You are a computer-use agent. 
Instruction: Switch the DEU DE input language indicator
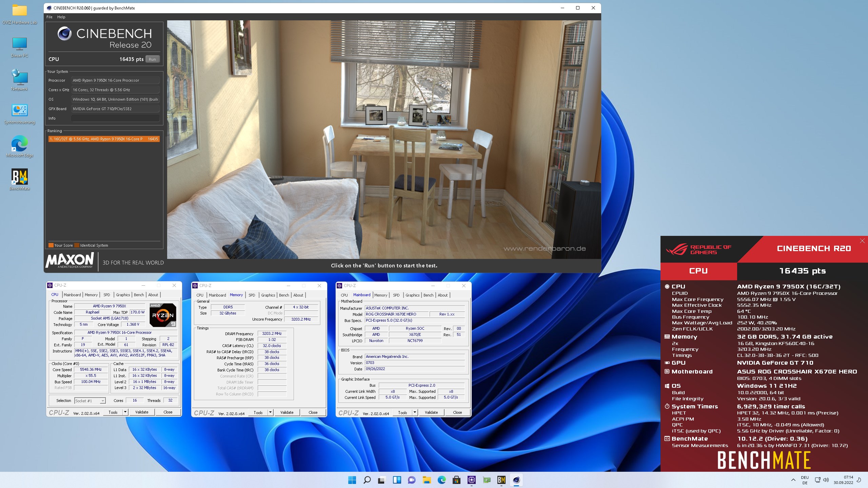click(805, 480)
